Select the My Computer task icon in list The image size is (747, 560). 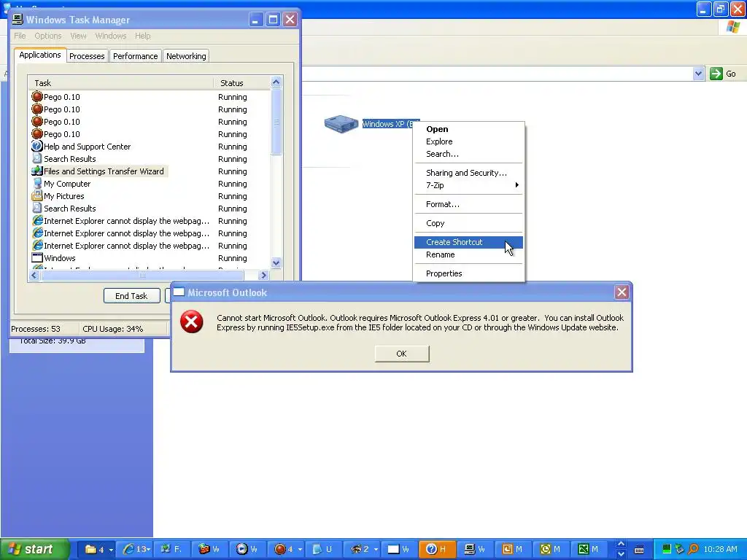[x=36, y=183]
